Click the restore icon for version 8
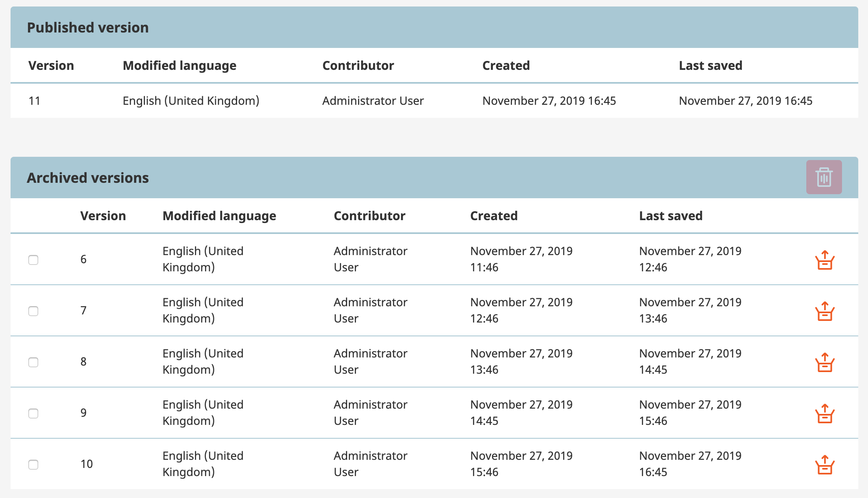 tap(825, 363)
